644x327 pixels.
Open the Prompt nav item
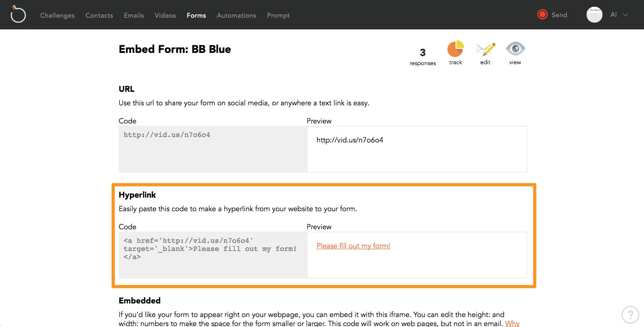point(278,15)
